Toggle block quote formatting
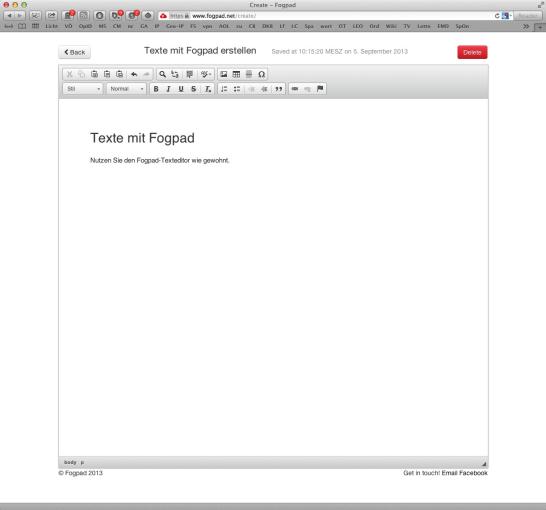546x510 pixels. pos(279,89)
